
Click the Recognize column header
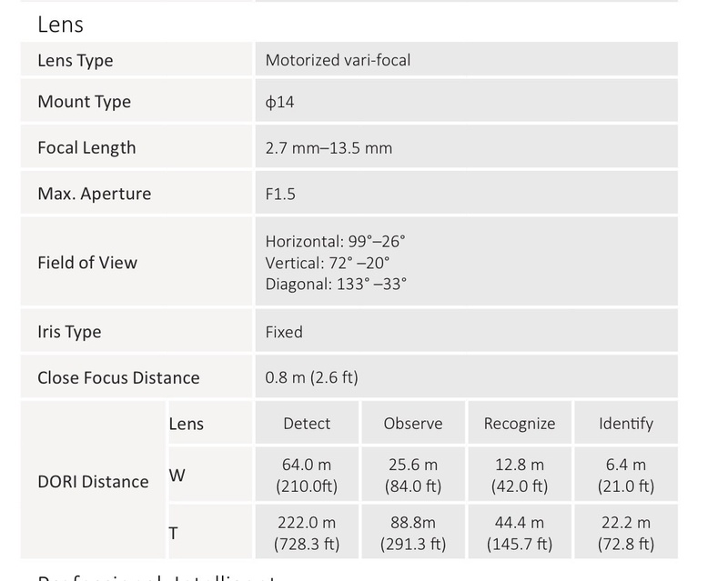[519, 424]
